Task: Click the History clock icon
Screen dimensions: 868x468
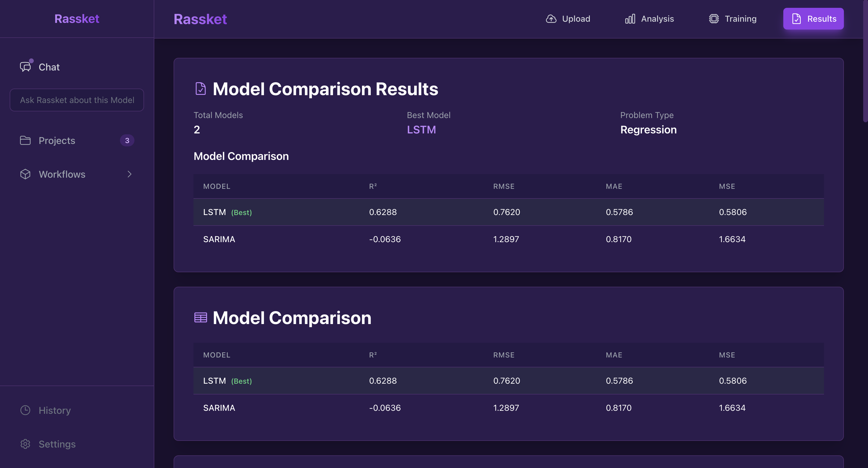Action: click(x=25, y=410)
